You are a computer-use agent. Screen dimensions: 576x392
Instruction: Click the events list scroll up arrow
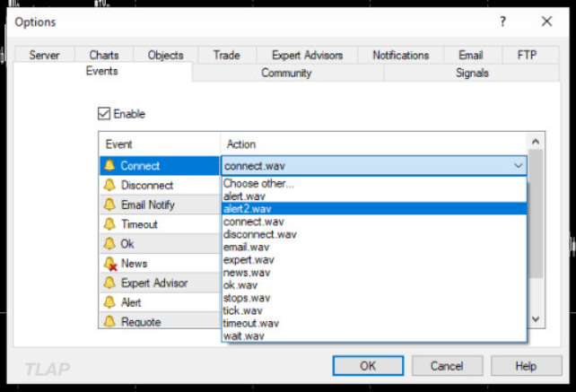point(536,142)
